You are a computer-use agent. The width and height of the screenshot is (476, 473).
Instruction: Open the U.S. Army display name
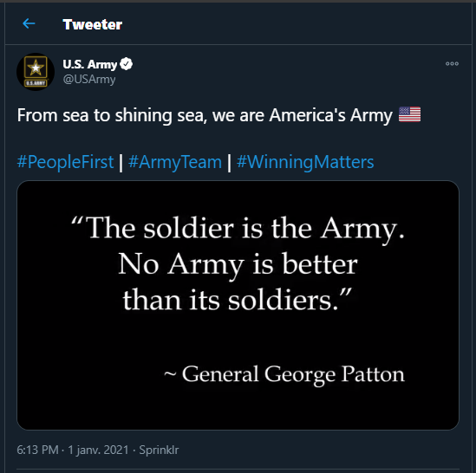coord(90,64)
